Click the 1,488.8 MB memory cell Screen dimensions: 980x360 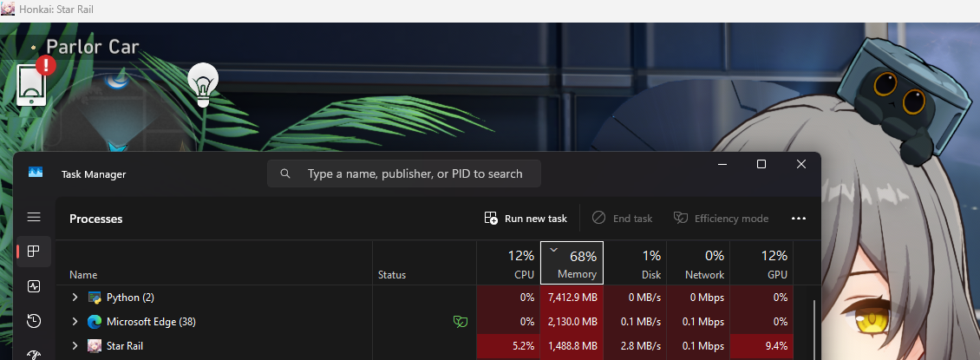(x=572, y=345)
